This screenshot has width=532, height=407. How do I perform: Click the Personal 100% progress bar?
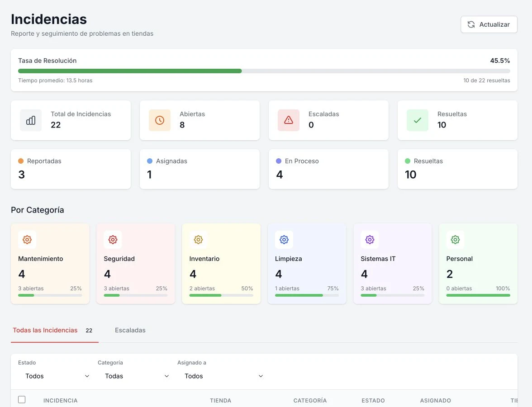tap(478, 295)
